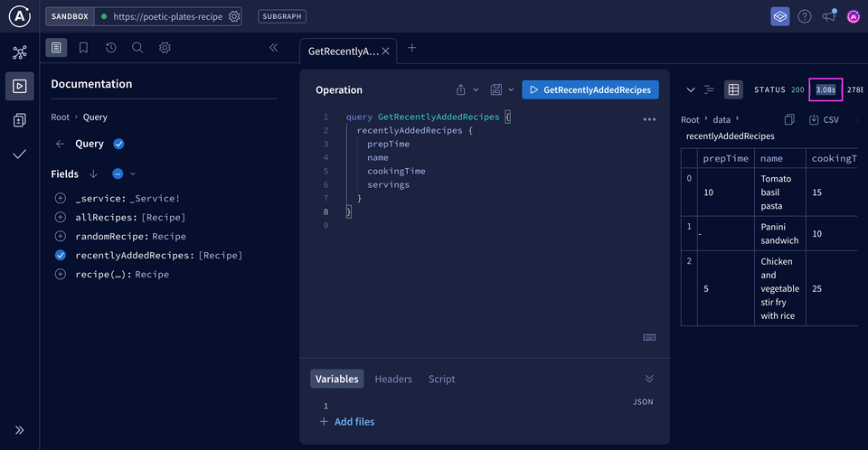This screenshot has height=450, width=868.
Task: Close the GetRecentlyA... tab
Action: [386, 51]
